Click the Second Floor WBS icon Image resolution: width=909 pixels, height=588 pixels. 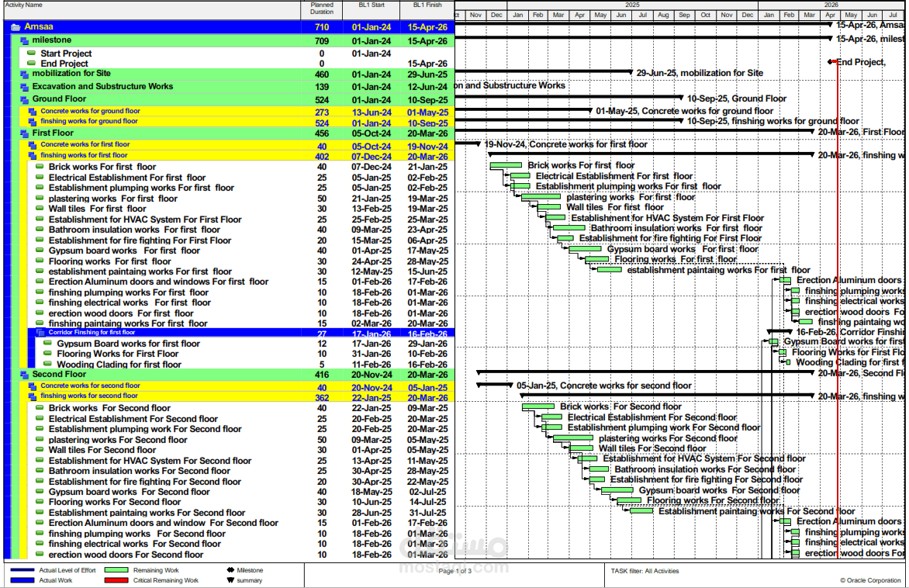(24, 375)
